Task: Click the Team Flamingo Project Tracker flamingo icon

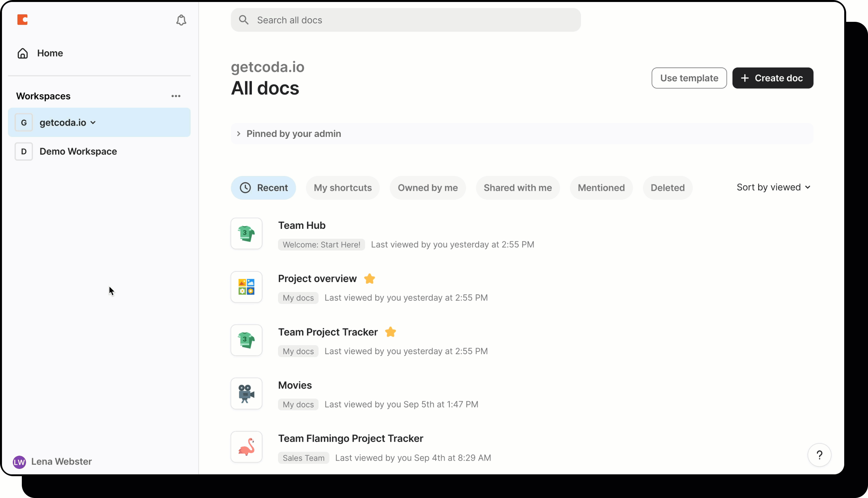Action: [246, 447]
